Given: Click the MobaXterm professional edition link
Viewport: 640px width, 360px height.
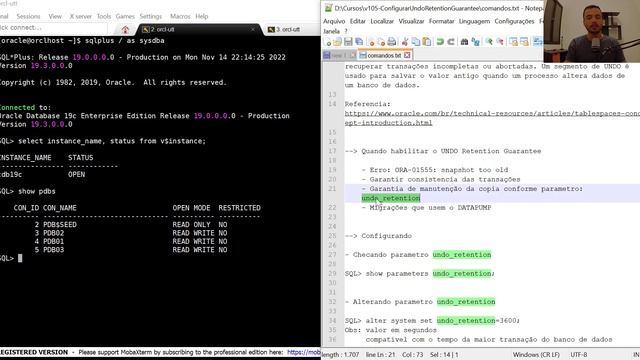Looking at the screenshot, I should pos(303,352).
